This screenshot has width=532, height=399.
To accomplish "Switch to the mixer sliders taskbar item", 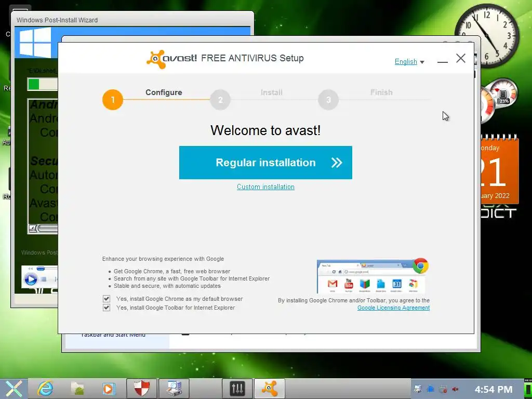I will coord(237,389).
